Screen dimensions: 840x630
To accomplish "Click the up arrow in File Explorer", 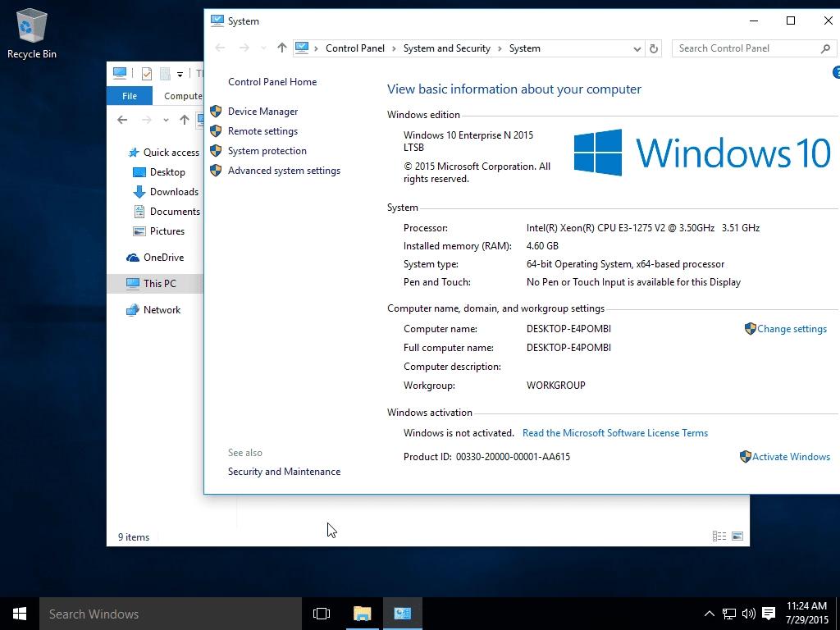I will 185,120.
